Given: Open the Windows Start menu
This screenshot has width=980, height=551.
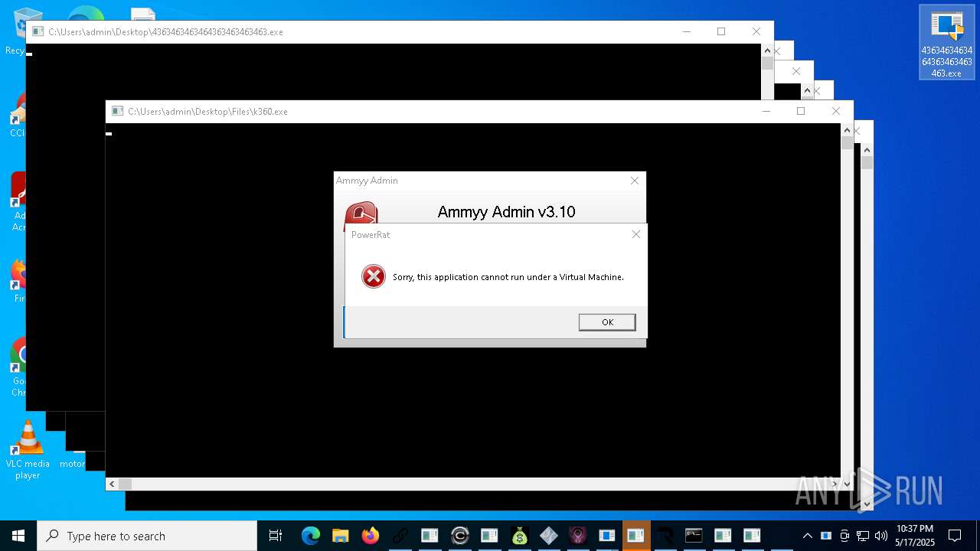Looking at the screenshot, I should [x=18, y=536].
